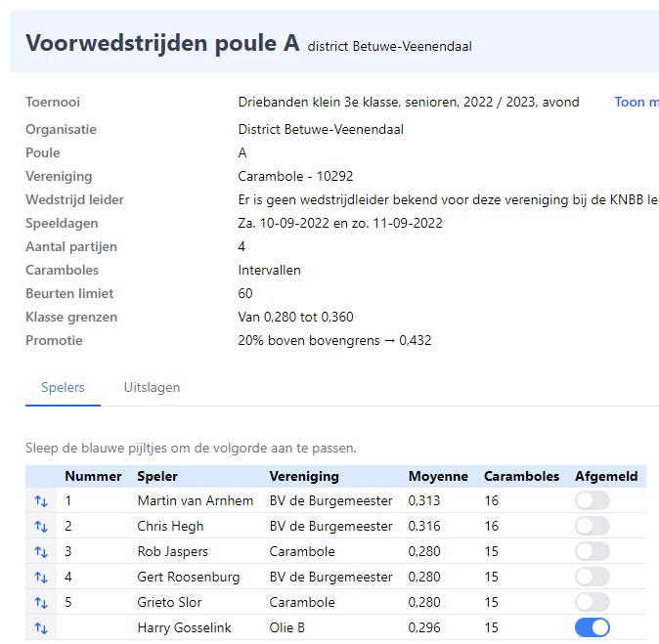Disable Afgemeld for Harry Gosselink
The width and height of the screenshot is (659, 644).
[x=593, y=627]
